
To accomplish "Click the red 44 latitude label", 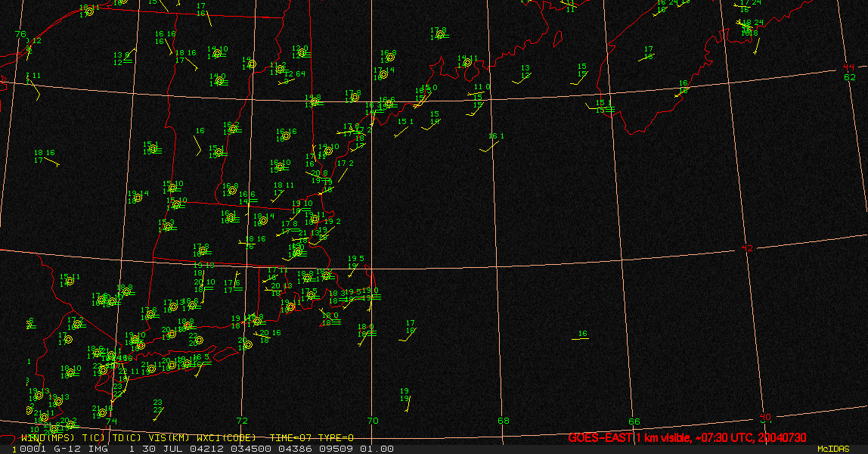I will pyautogui.click(x=848, y=67).
